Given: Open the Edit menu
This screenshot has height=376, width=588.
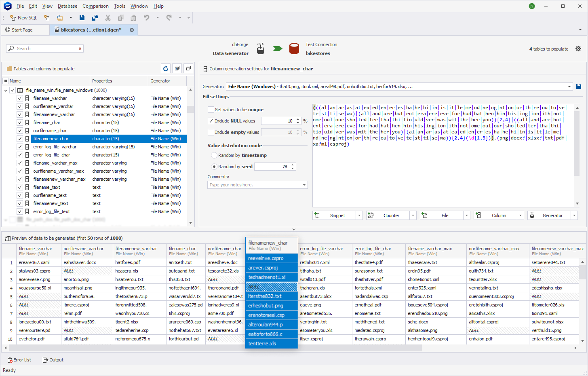Looking at the screenshot, I should point(33,6).
